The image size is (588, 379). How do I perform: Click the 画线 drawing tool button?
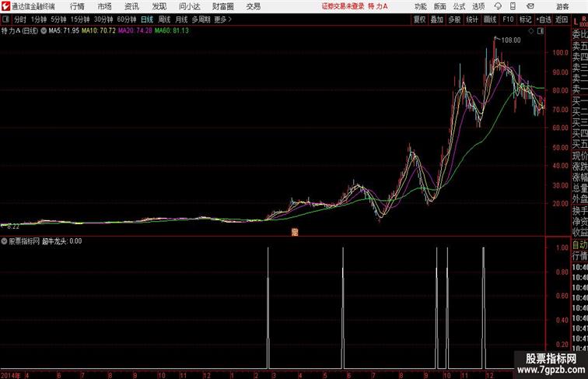(490, 19)
